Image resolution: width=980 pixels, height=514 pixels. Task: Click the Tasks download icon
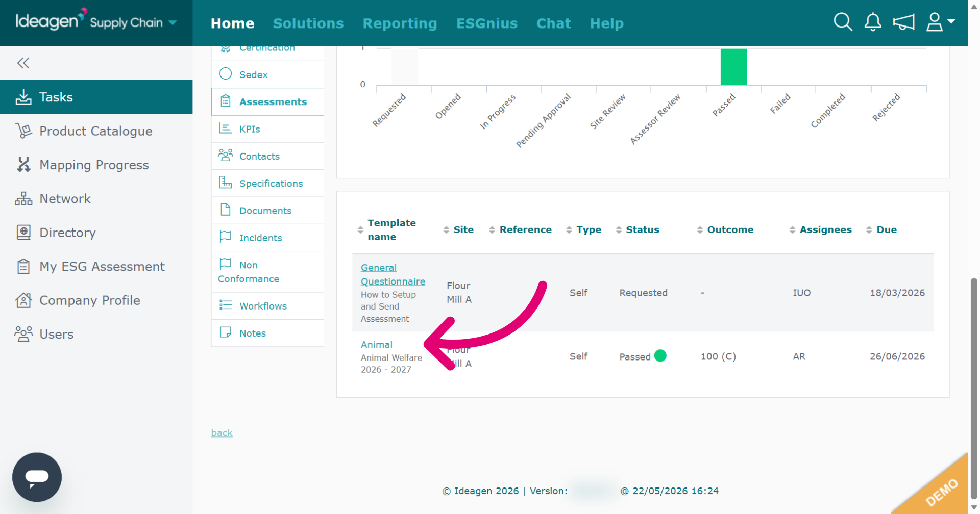click(23, 97)
